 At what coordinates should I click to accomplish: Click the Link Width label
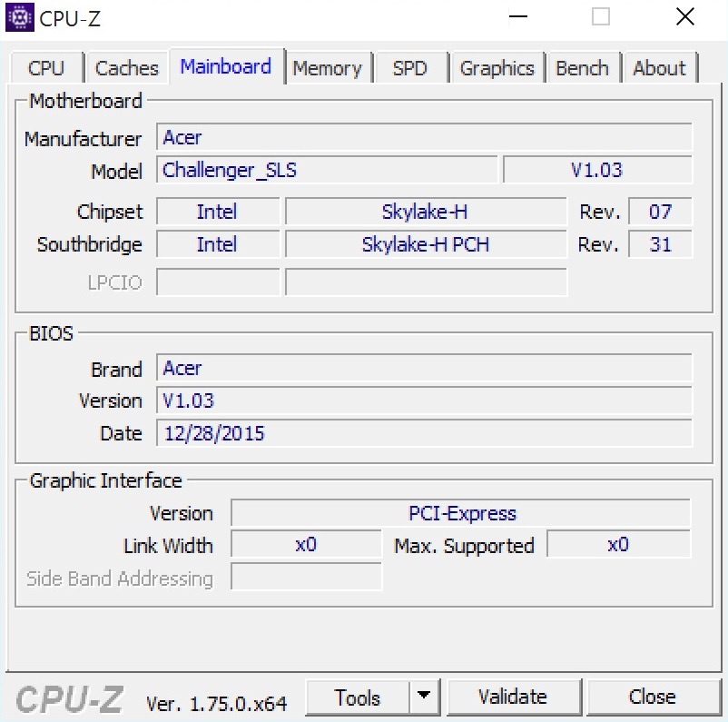(168, 546)
